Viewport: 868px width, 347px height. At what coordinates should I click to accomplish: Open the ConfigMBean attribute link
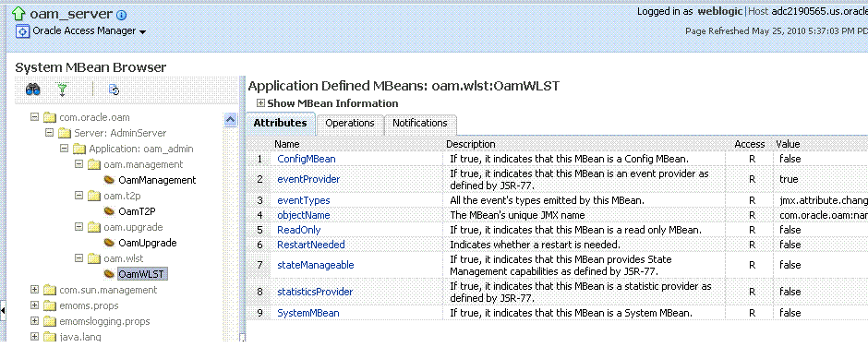point(307,159)
